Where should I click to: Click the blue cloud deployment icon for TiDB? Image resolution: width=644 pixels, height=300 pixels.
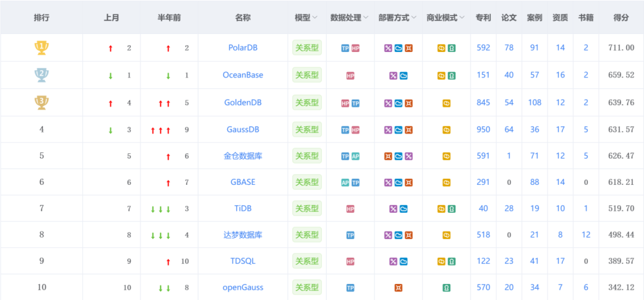[404, 209]
